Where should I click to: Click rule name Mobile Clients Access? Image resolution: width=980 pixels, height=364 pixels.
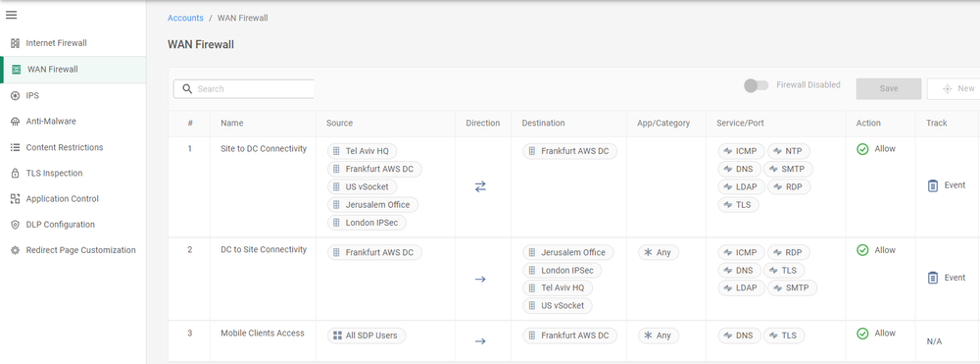coord(263,333)
